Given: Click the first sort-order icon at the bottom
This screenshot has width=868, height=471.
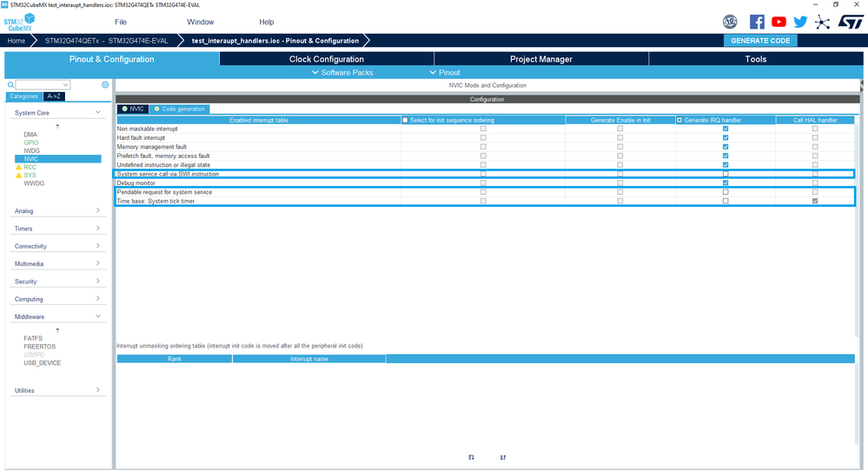Looking at the screenshot, I should click(x=471, y=457).
